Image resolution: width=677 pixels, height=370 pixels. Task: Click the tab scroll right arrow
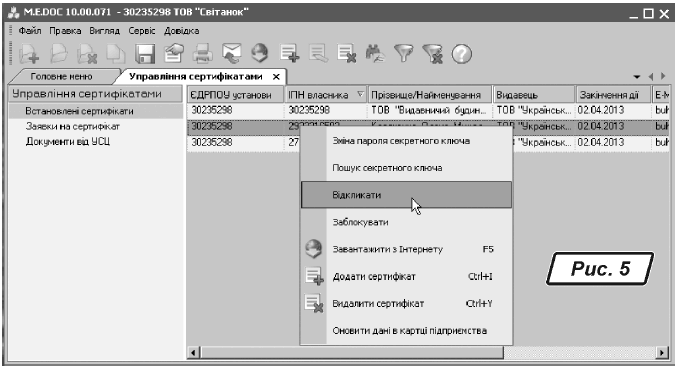coord(664,77)
